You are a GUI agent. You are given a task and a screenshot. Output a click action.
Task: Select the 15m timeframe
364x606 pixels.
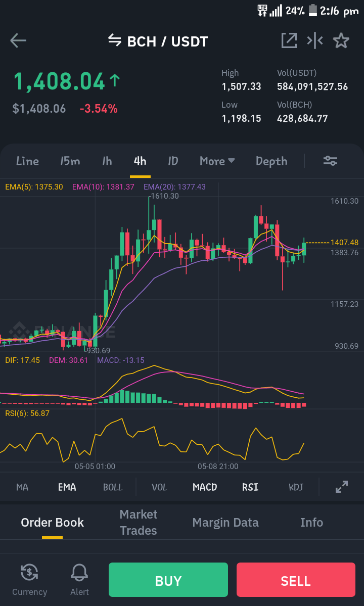[x=70, y=161]
